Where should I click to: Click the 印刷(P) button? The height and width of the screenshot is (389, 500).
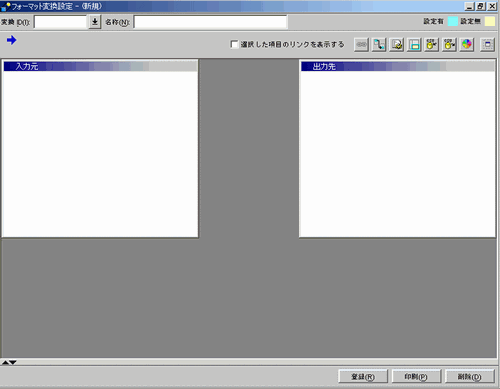pyautogui.click(x=416, y=377)
